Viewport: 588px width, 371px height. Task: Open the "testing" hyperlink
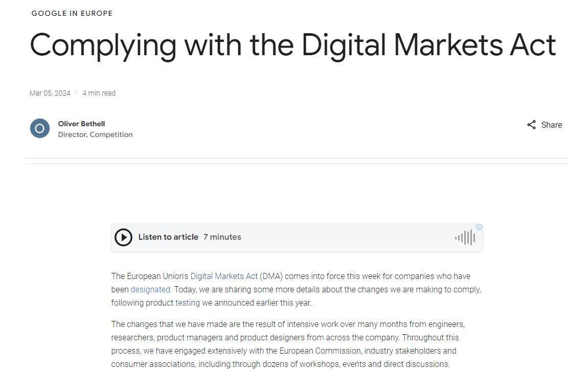point(188,303)
